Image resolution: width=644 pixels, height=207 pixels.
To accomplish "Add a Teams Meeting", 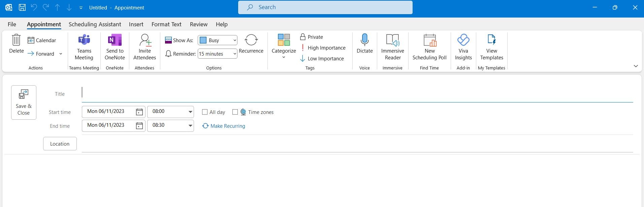I will [84, 47].
